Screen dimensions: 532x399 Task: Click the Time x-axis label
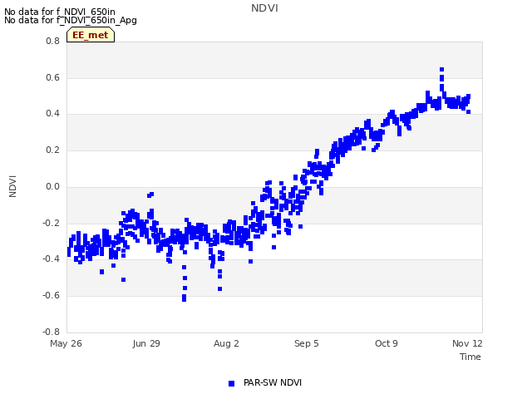click(x=470, y=357)
